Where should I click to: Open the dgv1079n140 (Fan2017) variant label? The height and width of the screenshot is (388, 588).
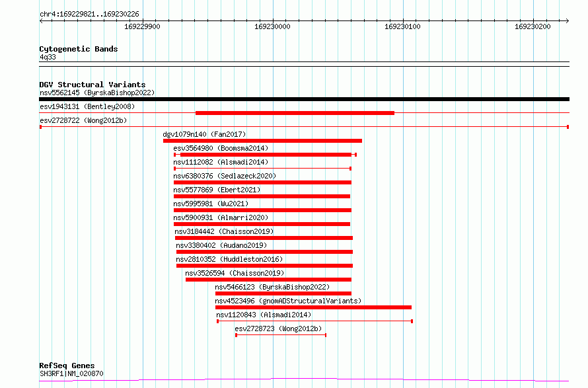tap(204, 134)
